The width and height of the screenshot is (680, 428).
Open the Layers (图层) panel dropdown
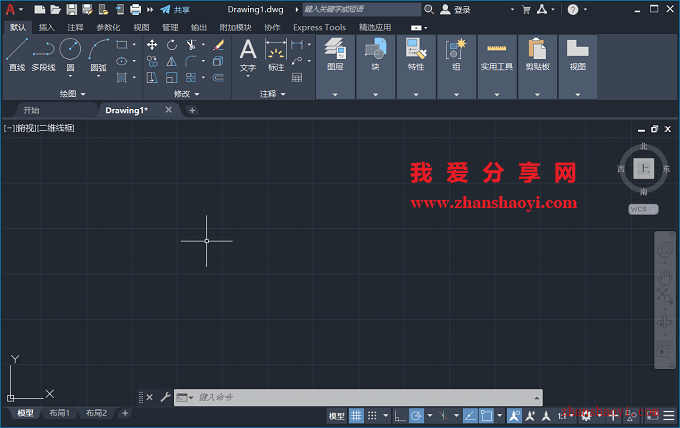[335, 94]
